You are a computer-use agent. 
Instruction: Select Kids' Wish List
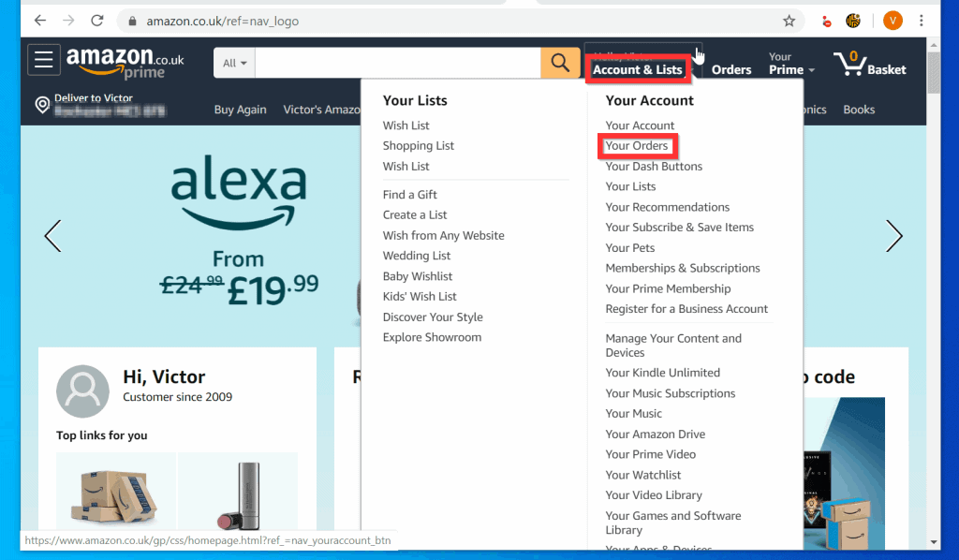[420, 297]
